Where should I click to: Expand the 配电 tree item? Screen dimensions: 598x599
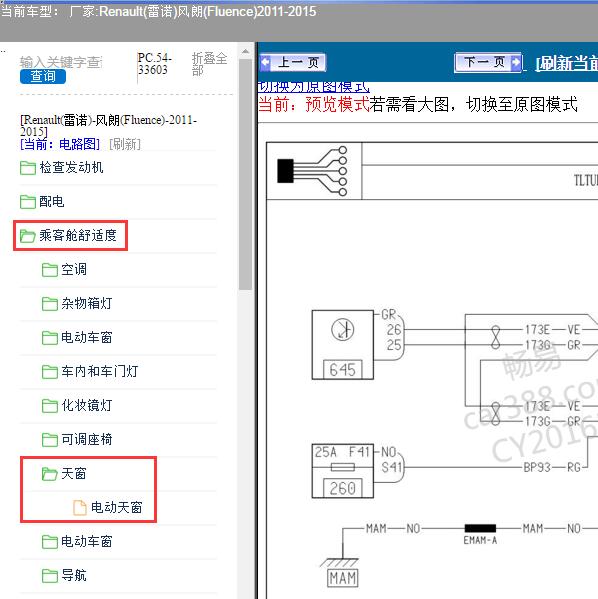pyautogui.click(x=52, y=201)
